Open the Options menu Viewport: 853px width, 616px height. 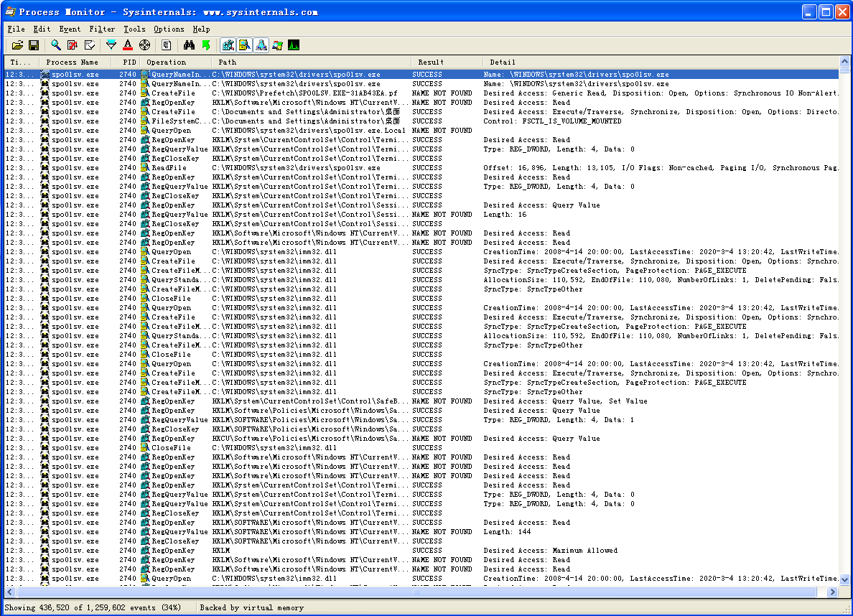pyautogui.click(x=169, y=29)
